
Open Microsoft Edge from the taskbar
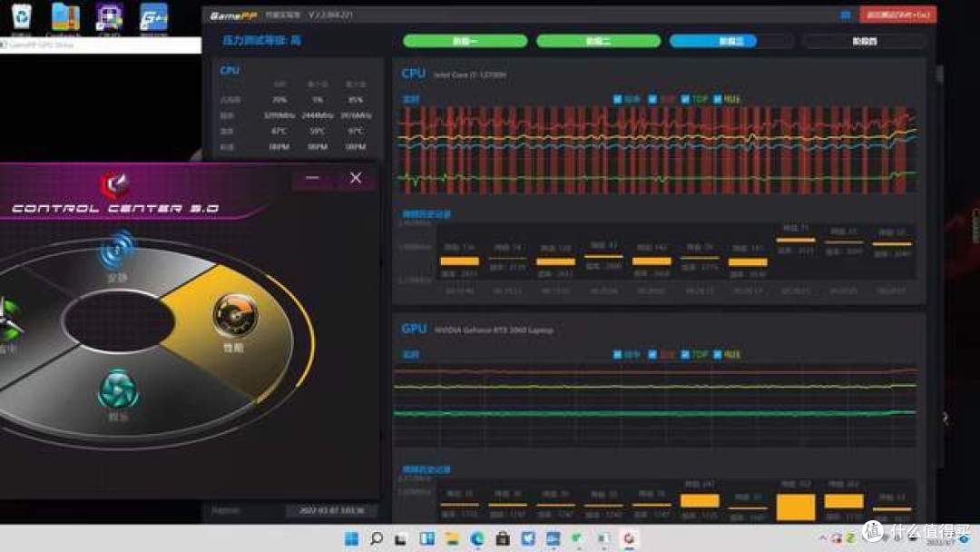477,539
